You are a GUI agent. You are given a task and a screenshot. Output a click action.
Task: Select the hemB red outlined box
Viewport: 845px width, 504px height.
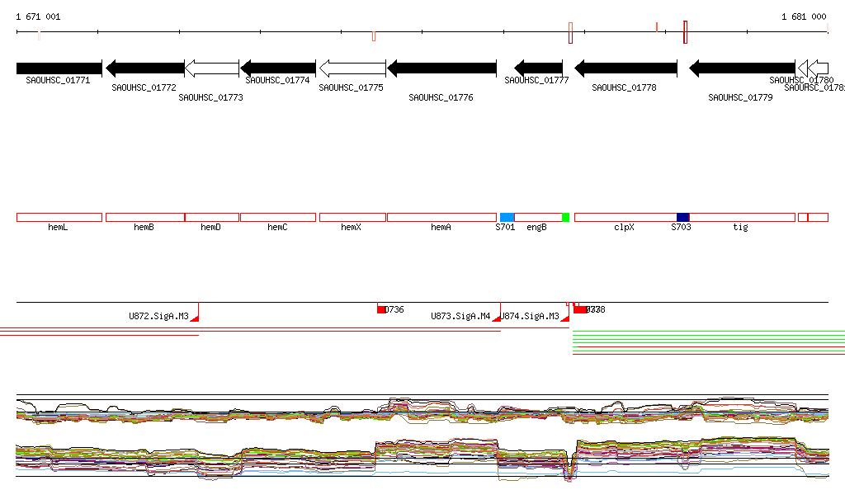click(x=145, y=218)
